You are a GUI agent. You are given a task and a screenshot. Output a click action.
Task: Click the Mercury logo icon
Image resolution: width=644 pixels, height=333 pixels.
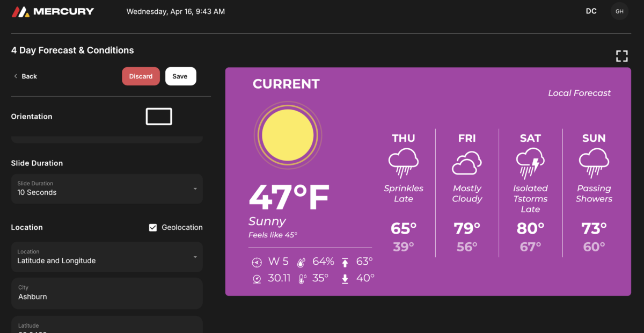pyautogui.click(x=20, y=11)
